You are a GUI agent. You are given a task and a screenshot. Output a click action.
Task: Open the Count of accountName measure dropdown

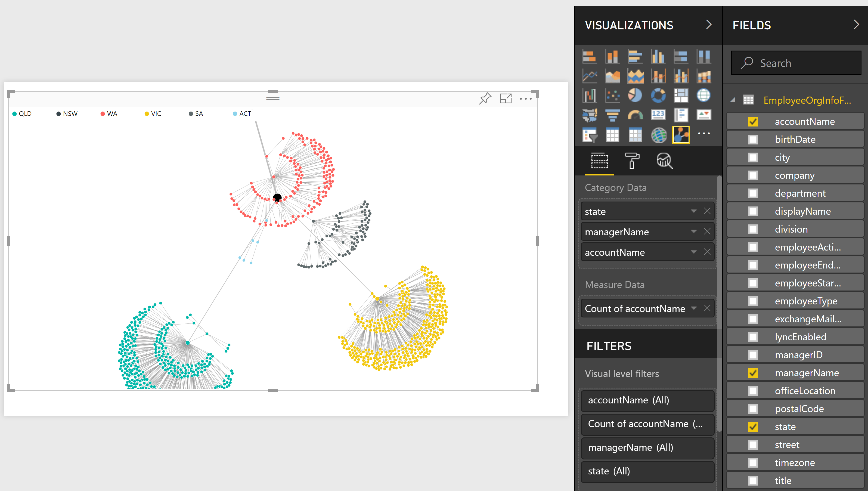click(x=693, y=308)
